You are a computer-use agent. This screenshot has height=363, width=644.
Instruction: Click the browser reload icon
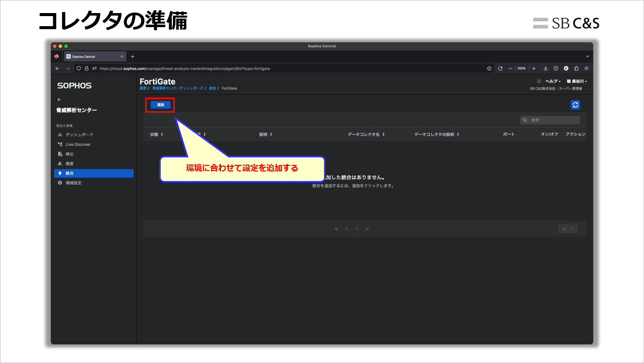500,68
